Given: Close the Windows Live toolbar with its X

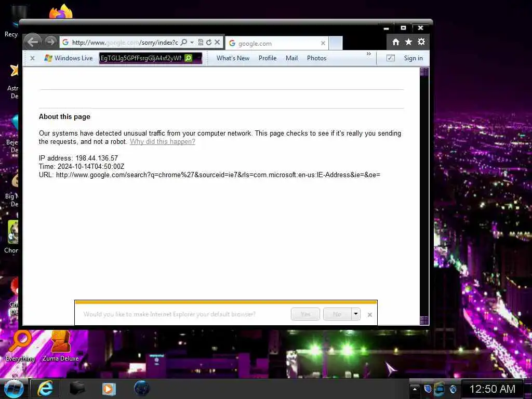Looking at the screenshot, I should coord(33,58).
